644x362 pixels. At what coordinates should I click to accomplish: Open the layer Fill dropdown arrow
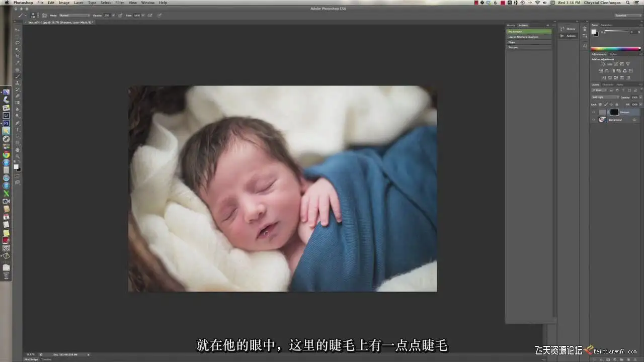640,105
